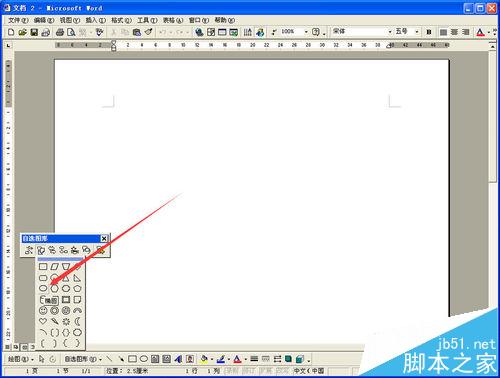Select the Rectangle tool on Drawing toolbar

click(x=132, y=359)
